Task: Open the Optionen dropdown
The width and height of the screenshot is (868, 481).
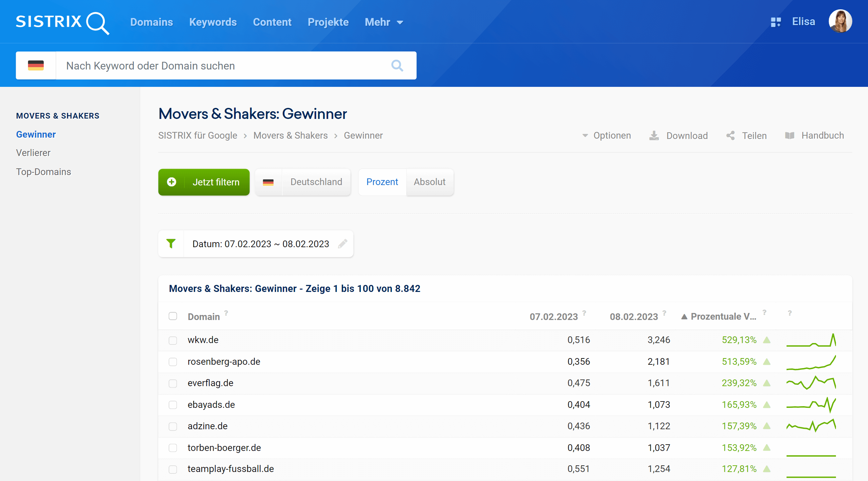Action: coord(607,136)
